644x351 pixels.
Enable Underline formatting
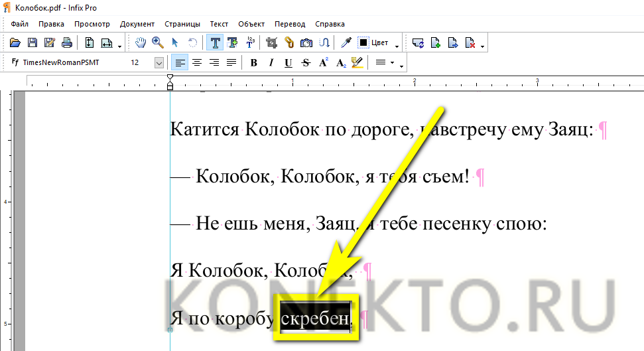288,63
